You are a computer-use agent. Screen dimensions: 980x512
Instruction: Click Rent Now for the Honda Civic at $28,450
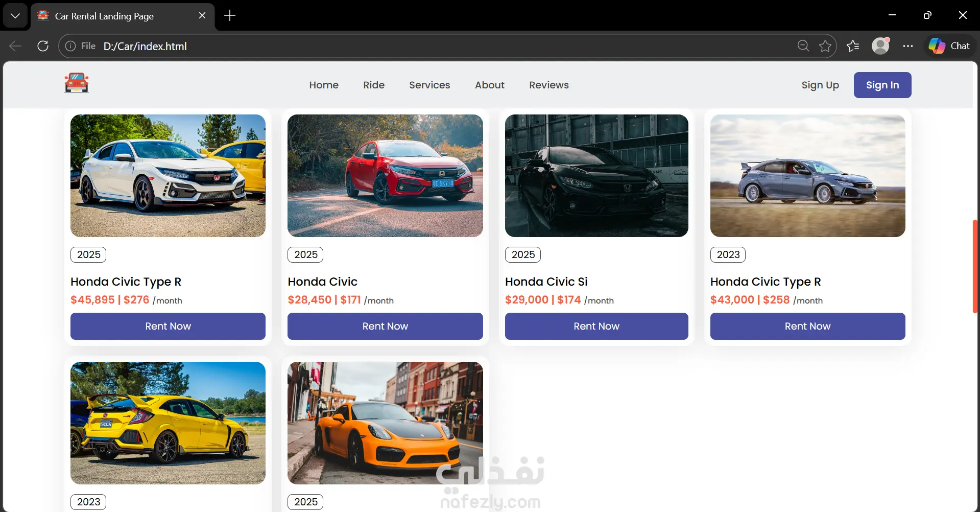pyautogui.click(x=385, y=326)
